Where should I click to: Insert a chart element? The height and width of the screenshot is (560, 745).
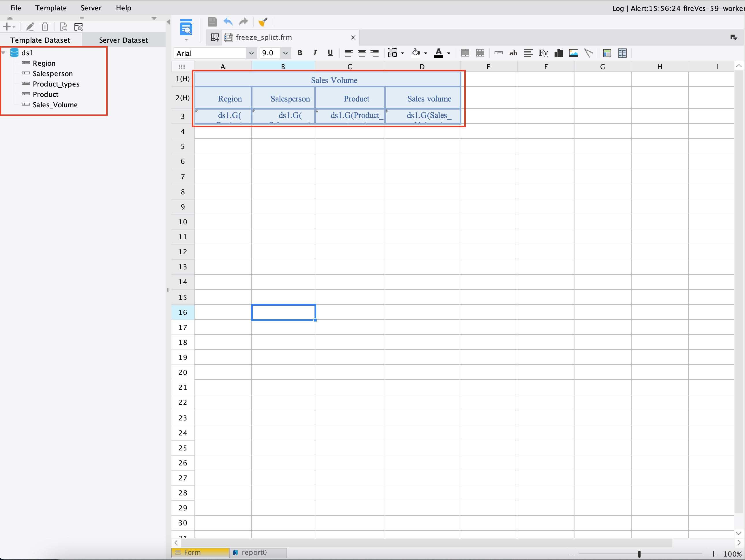pyautogui.click(x=558, y=53)
